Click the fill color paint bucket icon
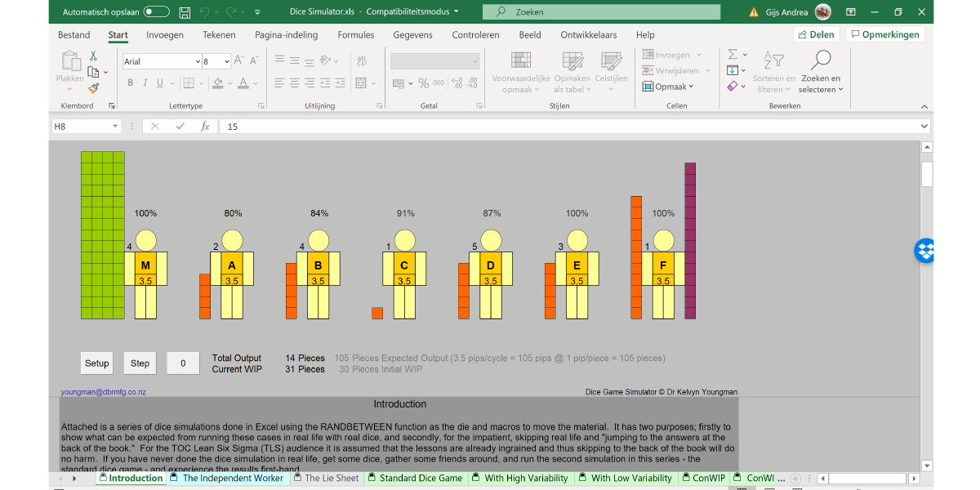Image resolution: width=980 pixels, height=490 pixels. click(x=218, y=83)
